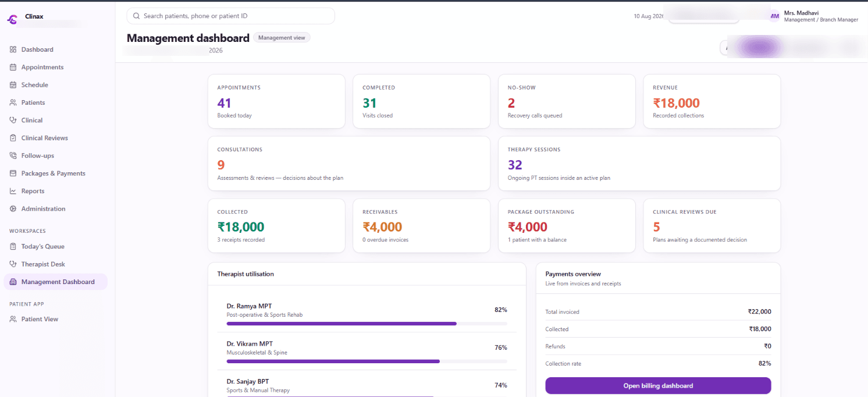
Task: Click the Today's Queue icon
Action: (x=13, y=246)
